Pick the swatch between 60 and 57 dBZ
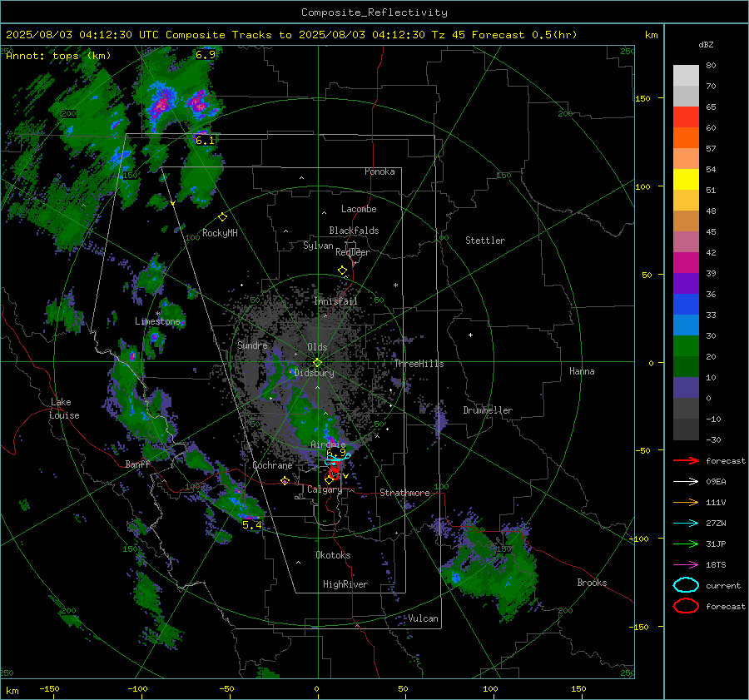 (686, 138)
